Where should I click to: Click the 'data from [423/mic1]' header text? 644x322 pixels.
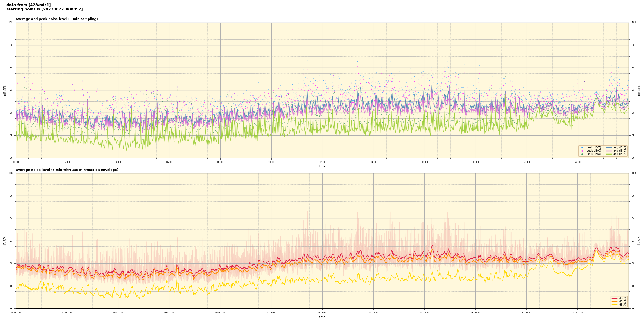(x=28, y=5)
